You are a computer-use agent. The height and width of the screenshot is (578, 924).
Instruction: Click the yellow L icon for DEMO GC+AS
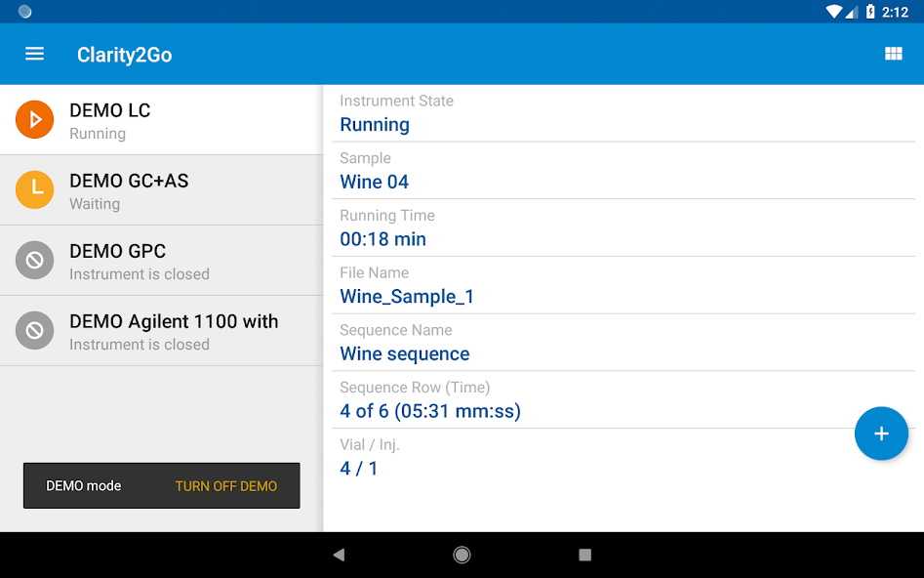click(x=35, y=190)
